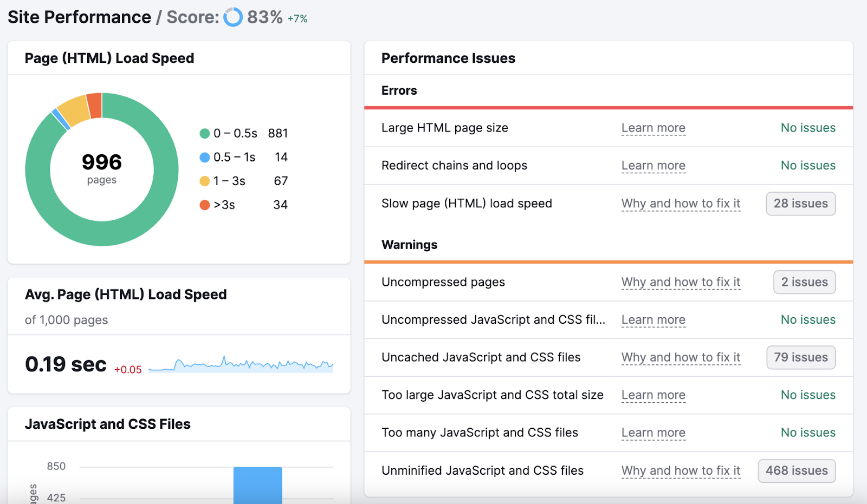View the 2 issues button
The height and width of the screenshot is (504, 867).
(x=804, y=282)
